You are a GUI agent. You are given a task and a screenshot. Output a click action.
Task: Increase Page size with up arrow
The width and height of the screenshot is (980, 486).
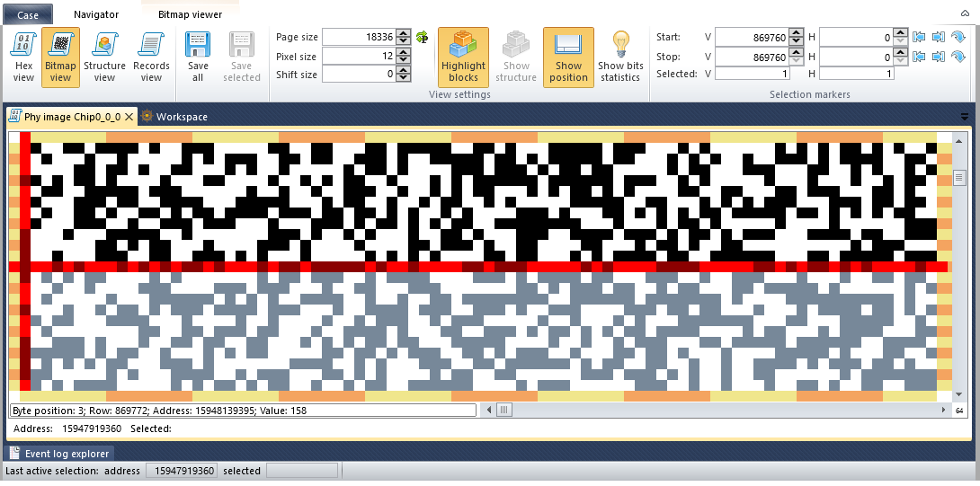(x=404, y=33)
